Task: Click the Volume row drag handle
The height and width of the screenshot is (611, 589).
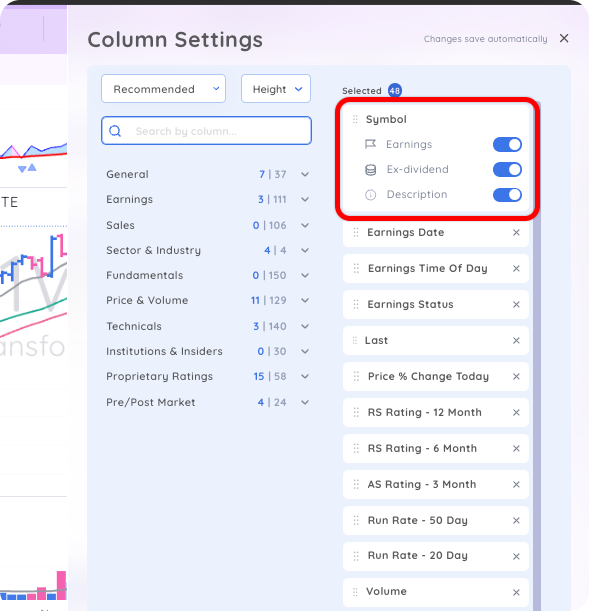Action: (x=355, y=592)
